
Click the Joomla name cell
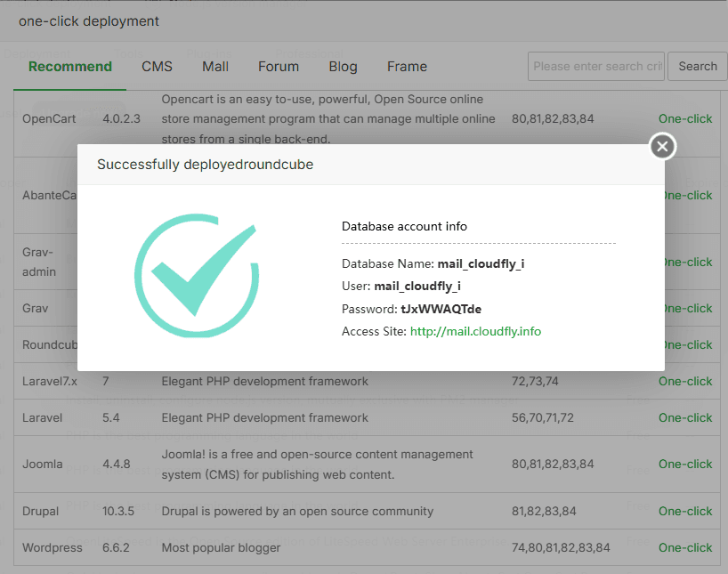(42, 464)
